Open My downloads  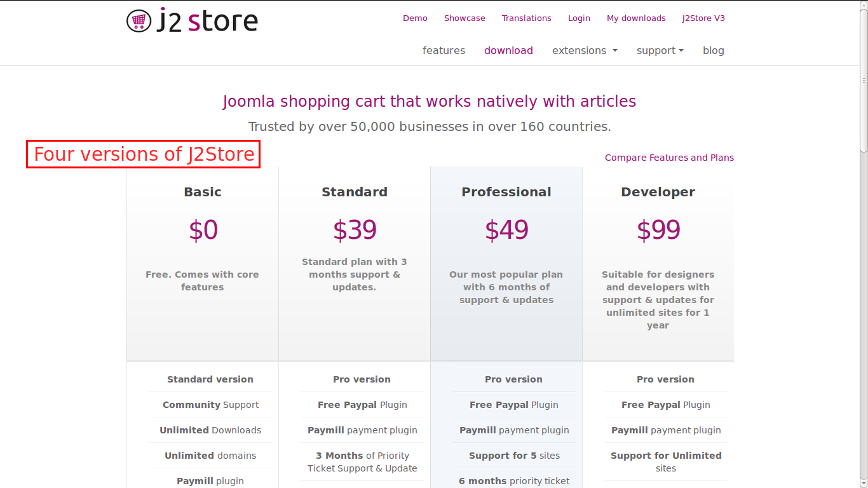[x=636, y=18]
